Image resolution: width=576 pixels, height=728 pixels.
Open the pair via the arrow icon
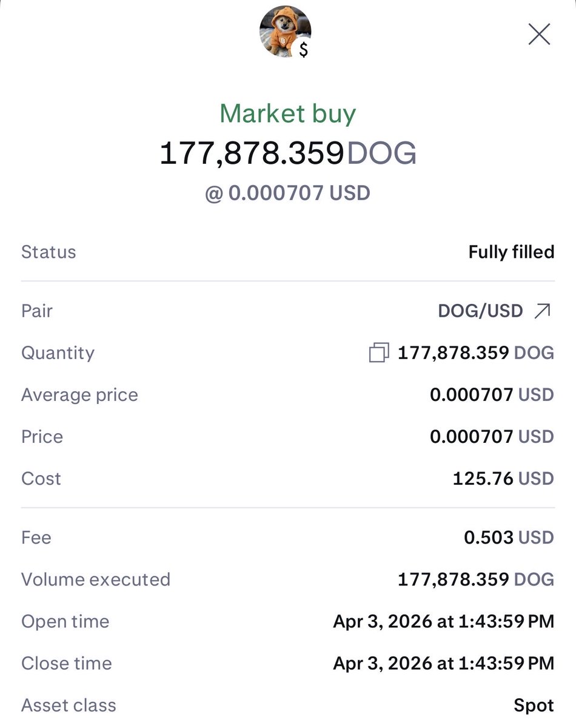pyautogui.click(x=541, y=311)
